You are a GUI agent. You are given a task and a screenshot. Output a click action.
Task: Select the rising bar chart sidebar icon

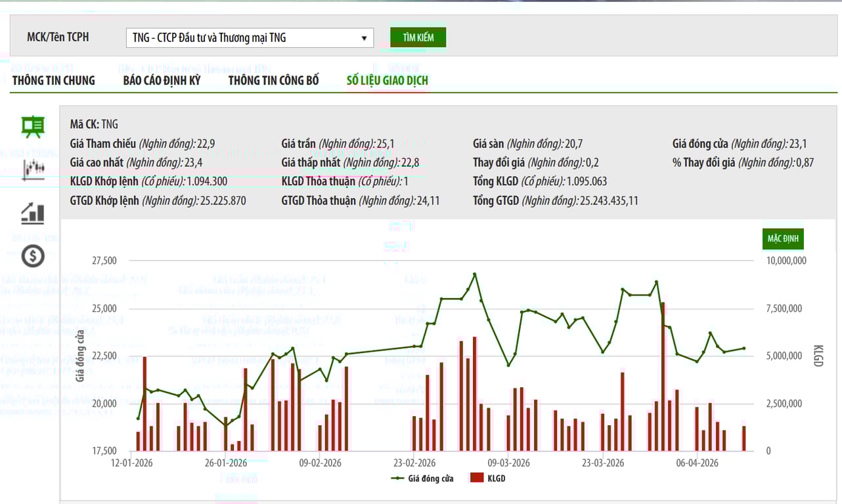pos(33,213)
